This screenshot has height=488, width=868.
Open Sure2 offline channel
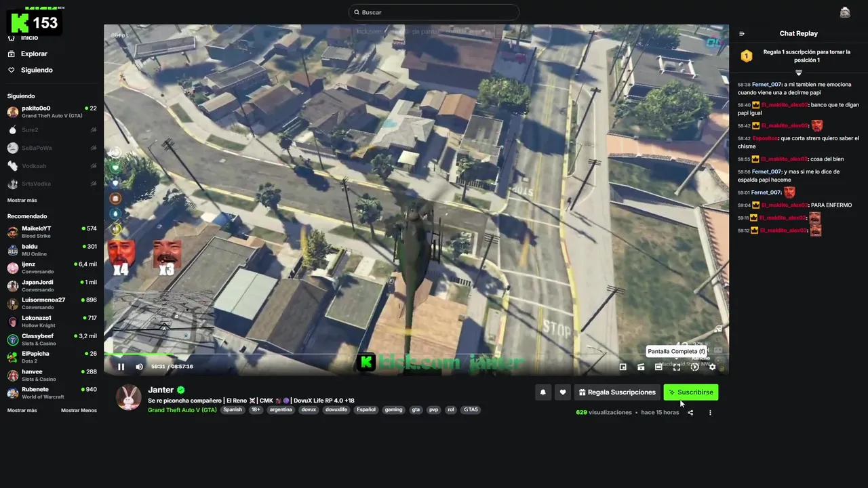coord(52,130)
